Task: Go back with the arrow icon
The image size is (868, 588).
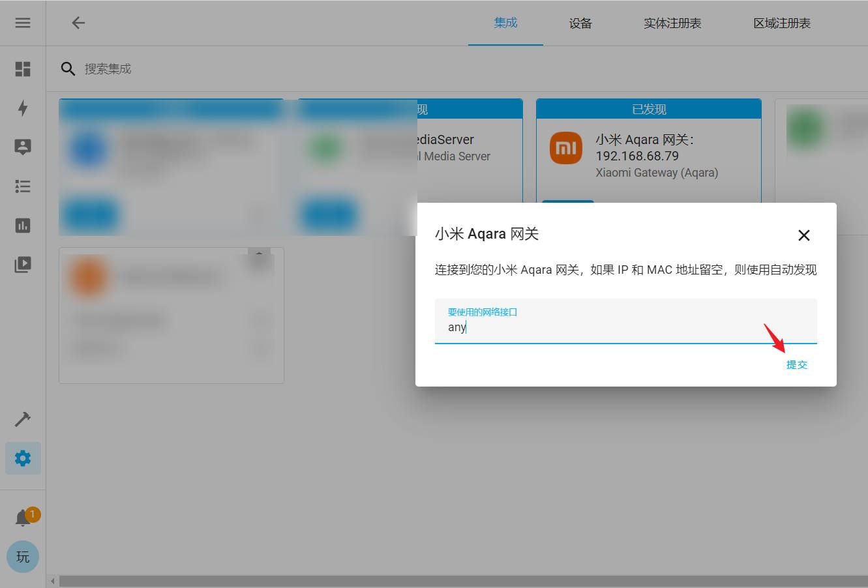Action: point(78,23)
